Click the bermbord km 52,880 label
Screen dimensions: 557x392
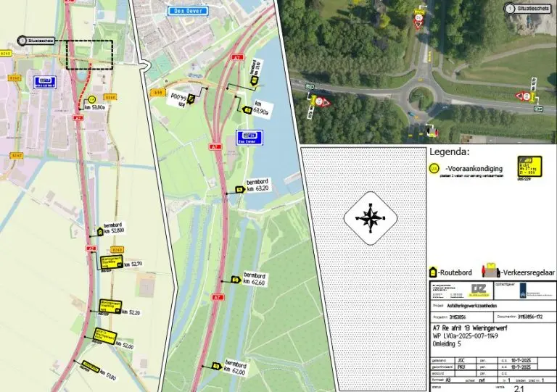114,228
